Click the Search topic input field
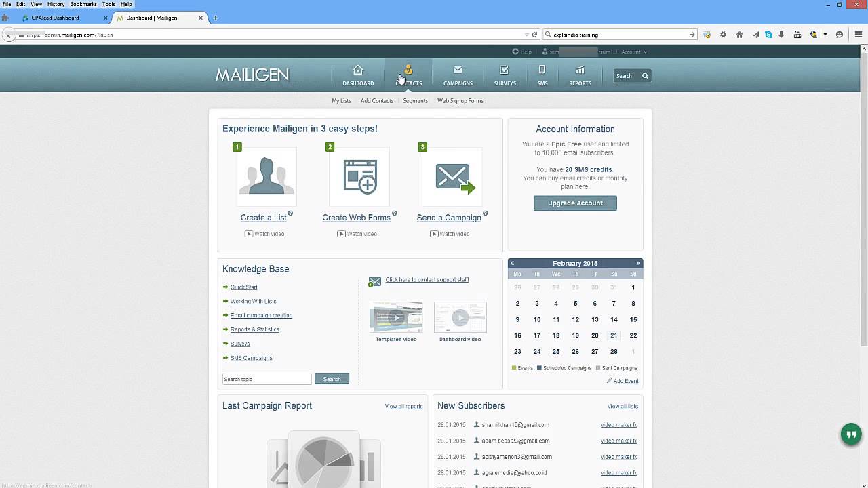Viewport: 868px width, 488px height. pos(267,379)
